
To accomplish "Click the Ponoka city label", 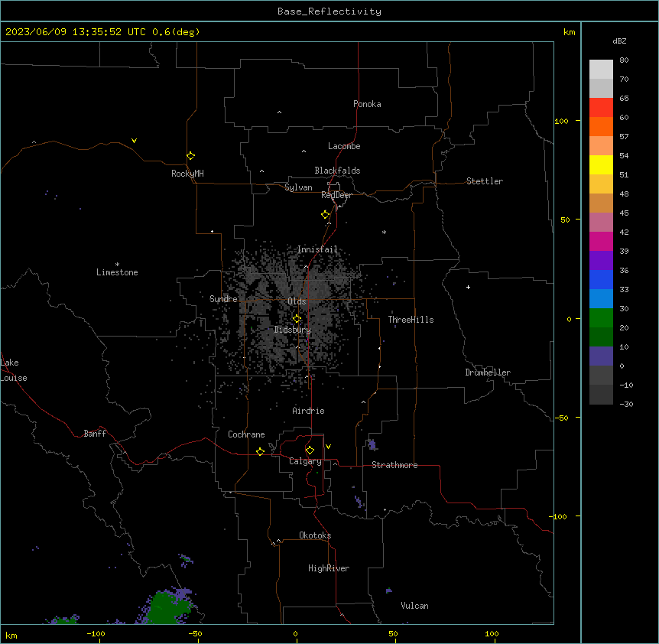I will pyautogui.click(x=367, y=104).
